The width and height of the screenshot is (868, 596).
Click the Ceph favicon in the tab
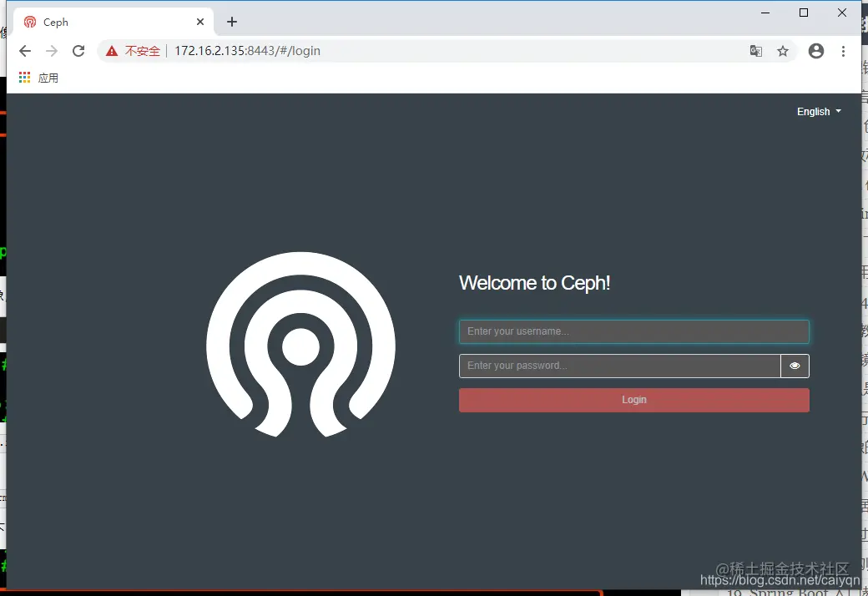pyautogui.click(x=30, y=22)
